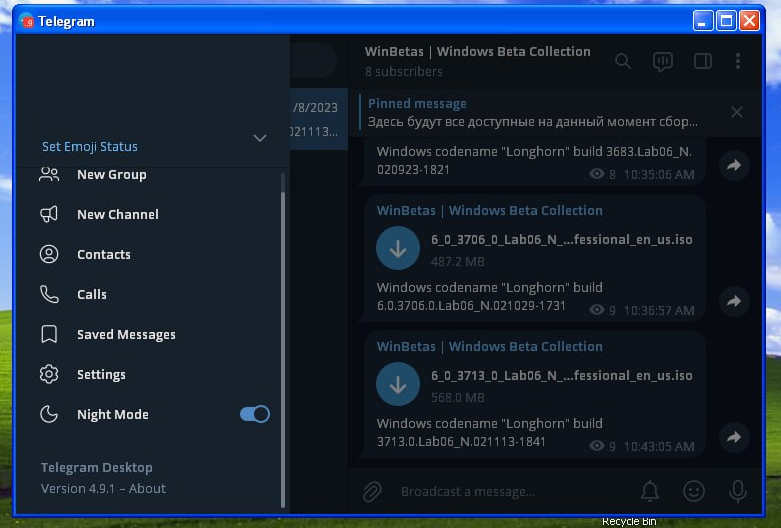Forward the build 3713 message

click(x=734, y=437)
